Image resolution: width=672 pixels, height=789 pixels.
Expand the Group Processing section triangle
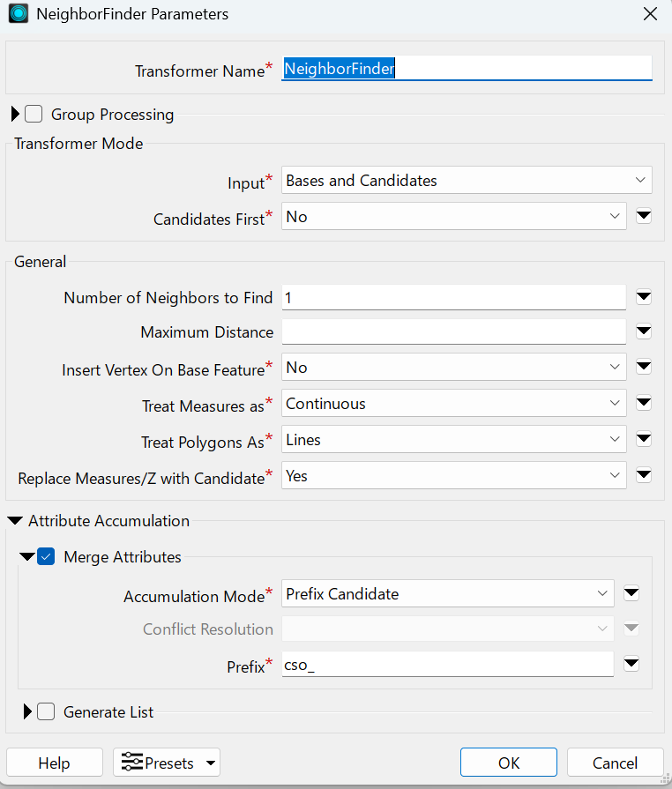point(15,115)
